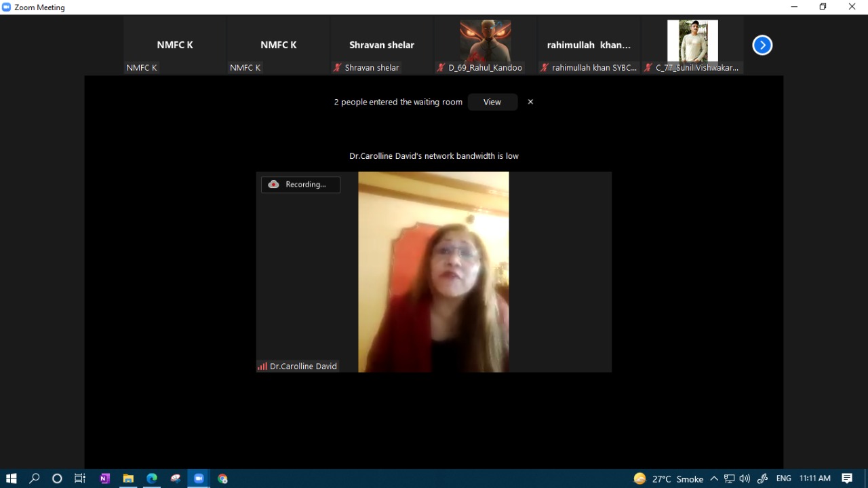Click D_69_Rahul_Kandoo's muted microphone icon
This screenshot has height=488, width=868.
click(x=441, y=68)
